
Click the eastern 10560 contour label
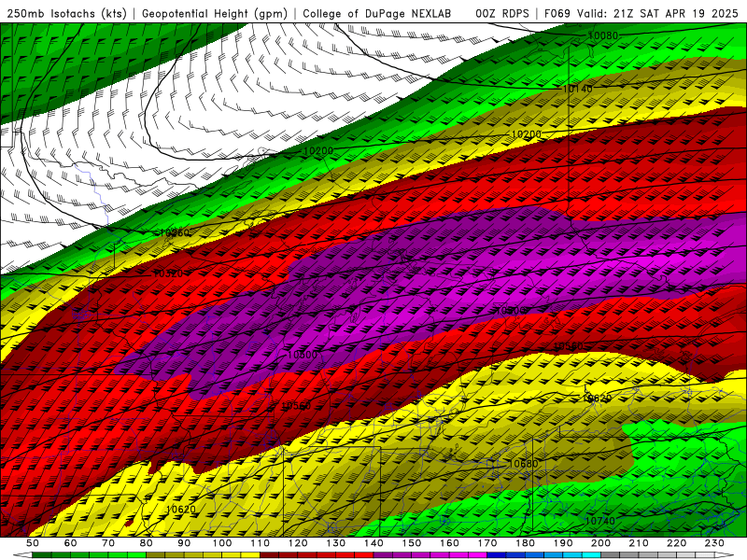click(568, 346)
